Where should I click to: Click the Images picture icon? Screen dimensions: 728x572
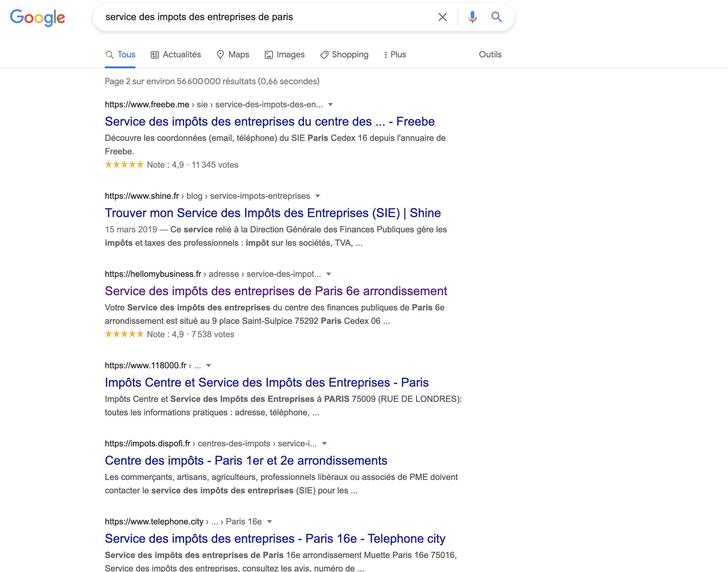[269, 55]
